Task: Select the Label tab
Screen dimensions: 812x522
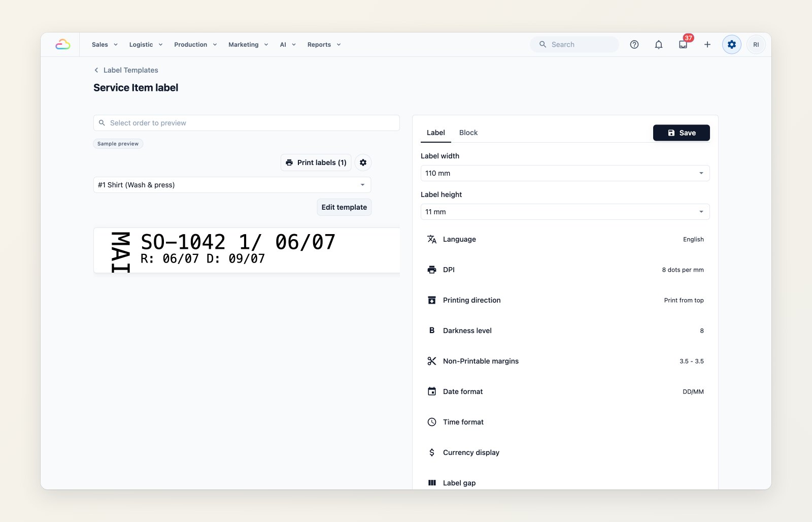Action: tap(436, 133)
